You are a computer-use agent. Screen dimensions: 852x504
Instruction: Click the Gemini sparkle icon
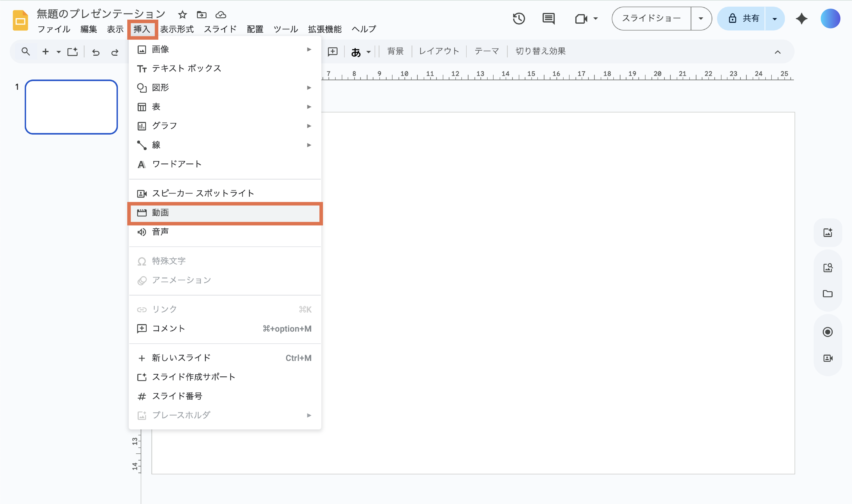point(801,18)
